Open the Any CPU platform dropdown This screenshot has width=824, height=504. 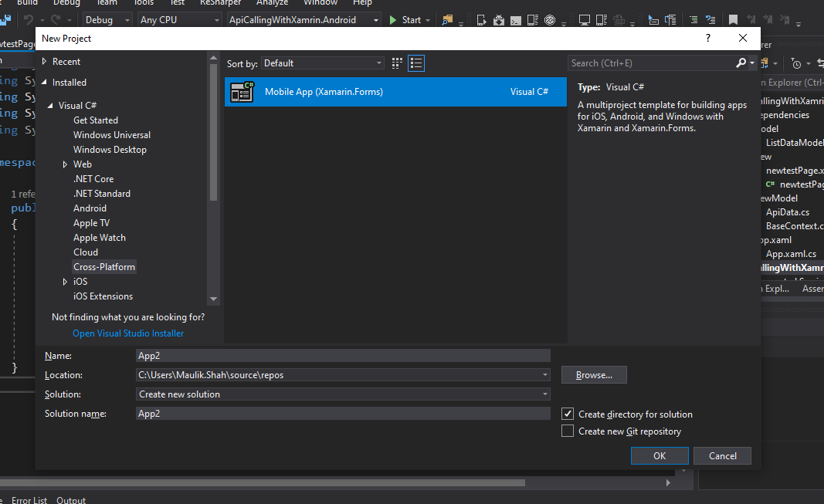(x=178, y=19)
